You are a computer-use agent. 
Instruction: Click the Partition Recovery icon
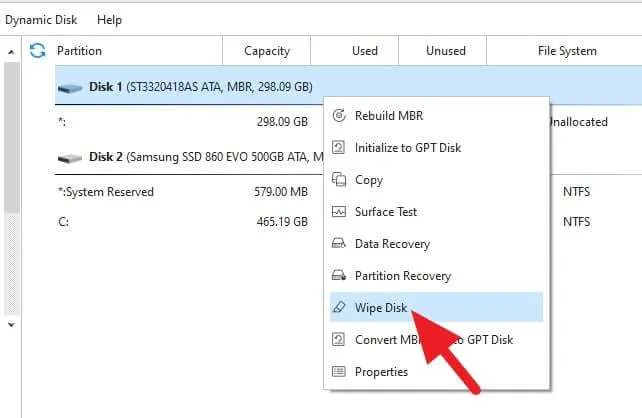point(339,275)
